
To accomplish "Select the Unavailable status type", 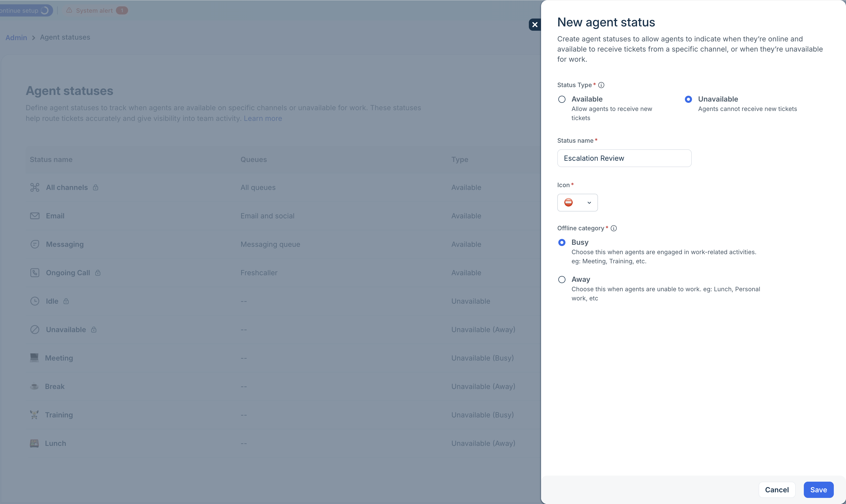I will (x=688, y=99).
